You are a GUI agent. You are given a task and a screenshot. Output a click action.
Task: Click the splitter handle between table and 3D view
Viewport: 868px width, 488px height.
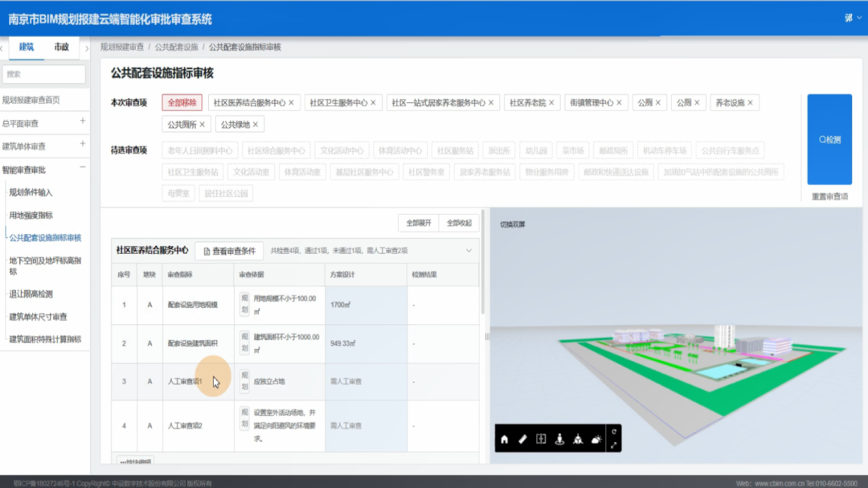487,336
